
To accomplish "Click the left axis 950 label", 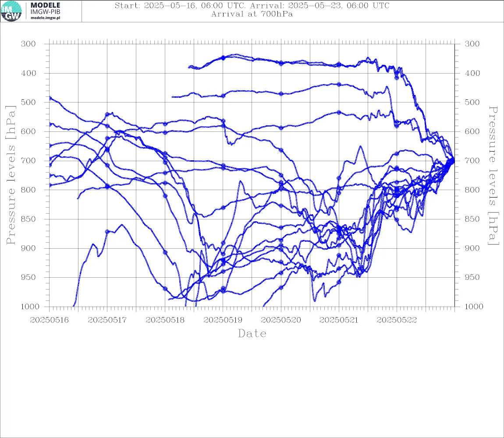I will 28,277.
